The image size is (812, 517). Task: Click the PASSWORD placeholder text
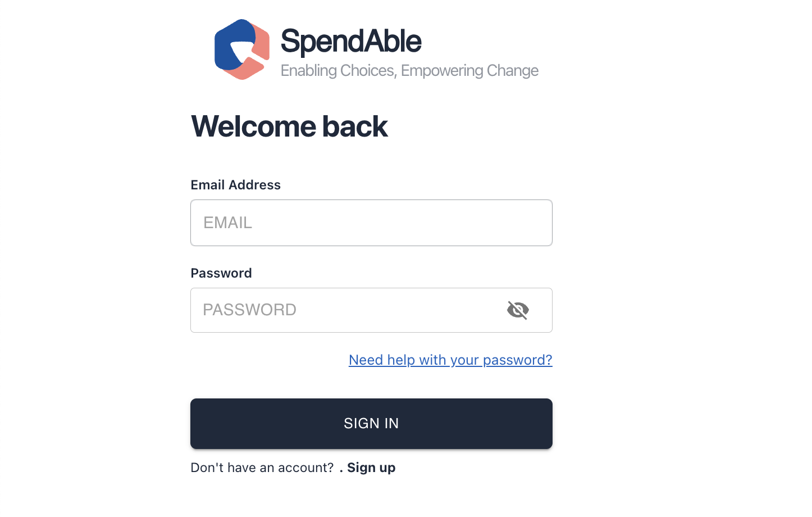249,310
